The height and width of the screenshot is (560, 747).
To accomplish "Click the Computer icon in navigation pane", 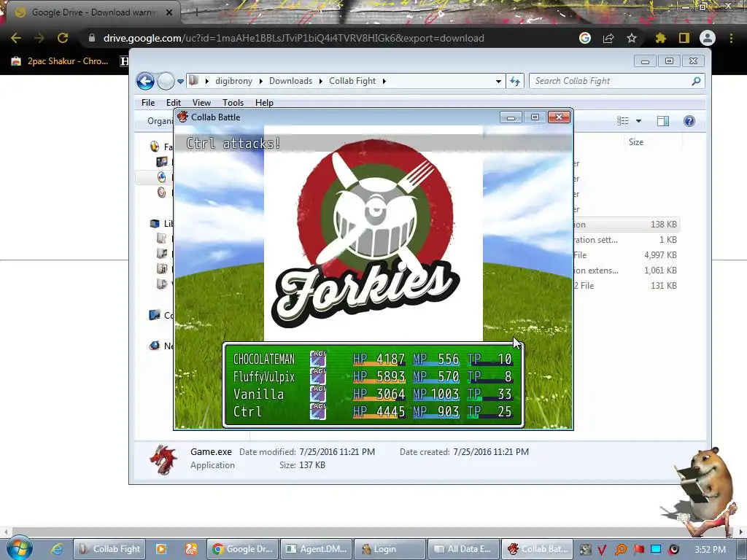I will point(155,315).
